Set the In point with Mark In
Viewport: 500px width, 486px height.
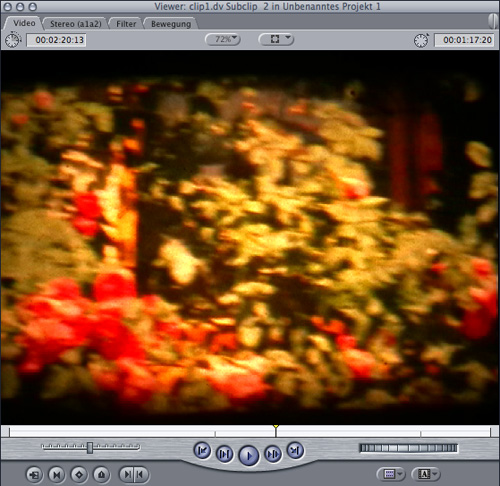127,474
